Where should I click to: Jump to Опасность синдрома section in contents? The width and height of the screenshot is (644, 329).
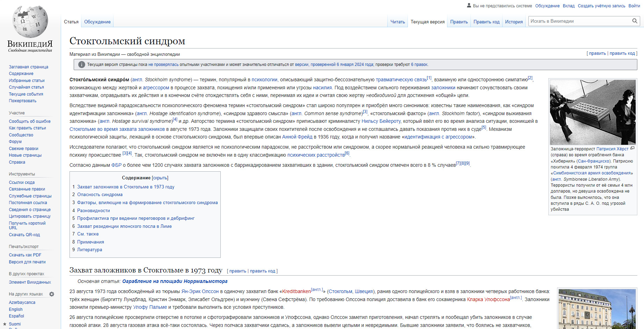tap(100, 195)
